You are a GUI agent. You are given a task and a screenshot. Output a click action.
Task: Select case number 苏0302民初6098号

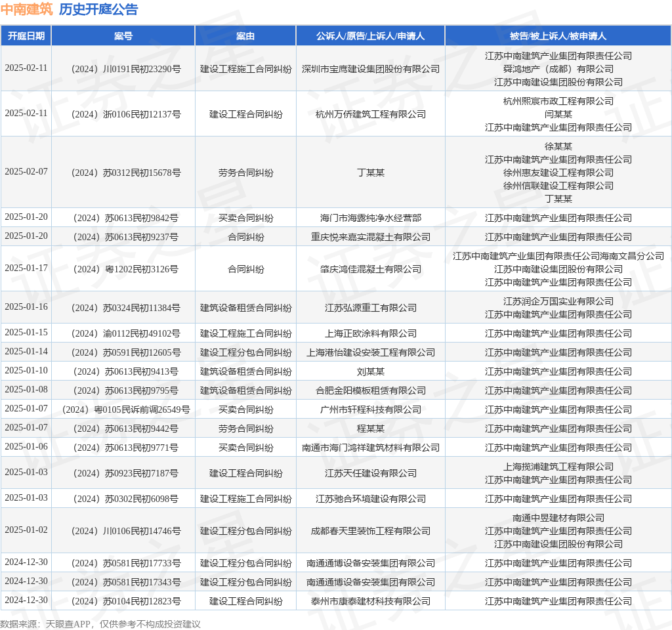point(126,499)
